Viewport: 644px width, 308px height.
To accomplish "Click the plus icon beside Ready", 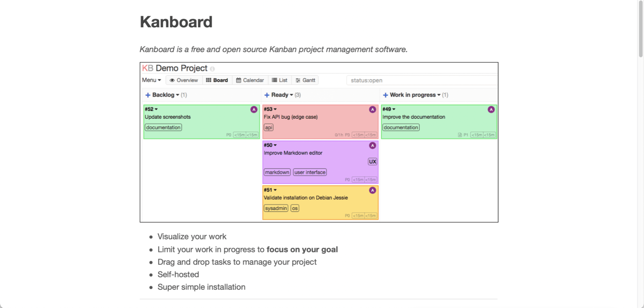I will pos(267,95).
